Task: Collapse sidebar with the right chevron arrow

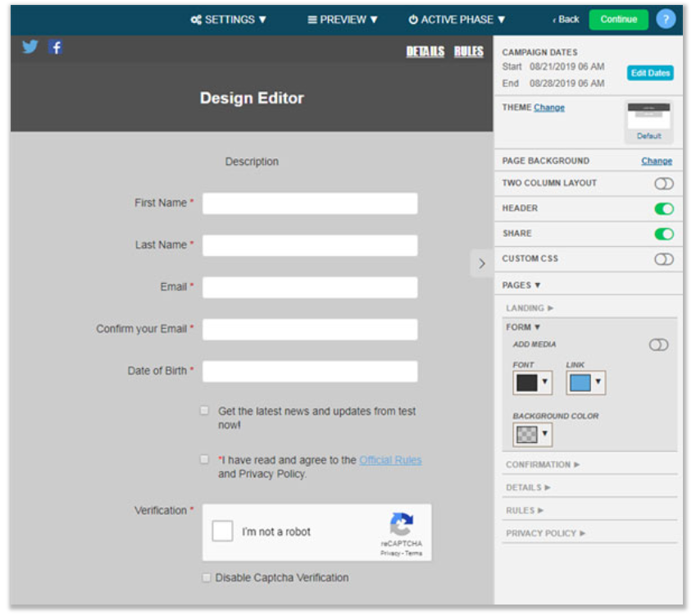Action: tap(482, 263)
